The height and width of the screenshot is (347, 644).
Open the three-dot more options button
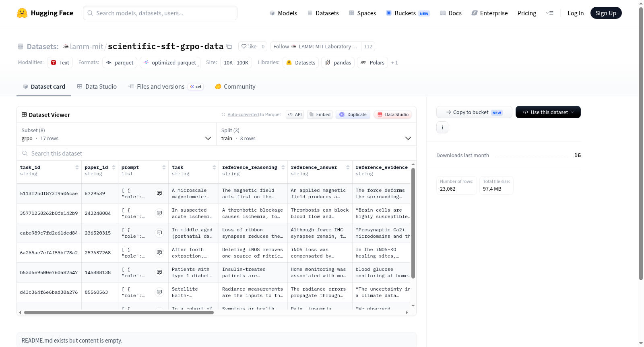click(442, 127)
